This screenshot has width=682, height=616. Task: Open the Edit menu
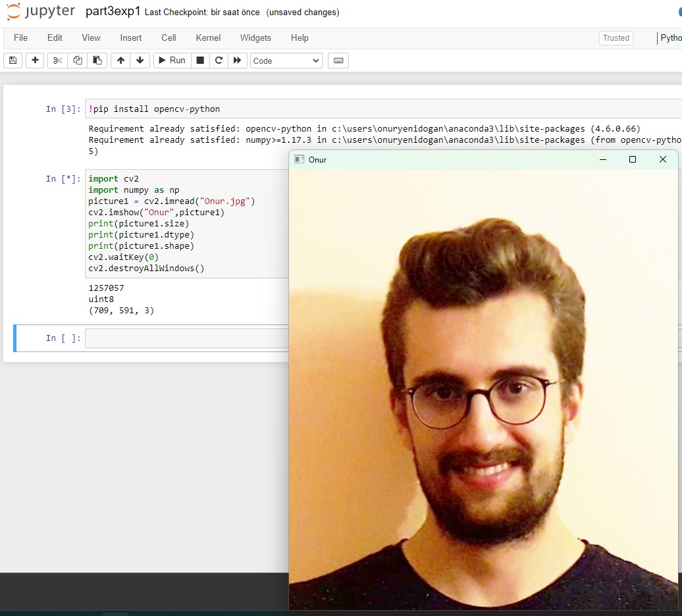55,38
